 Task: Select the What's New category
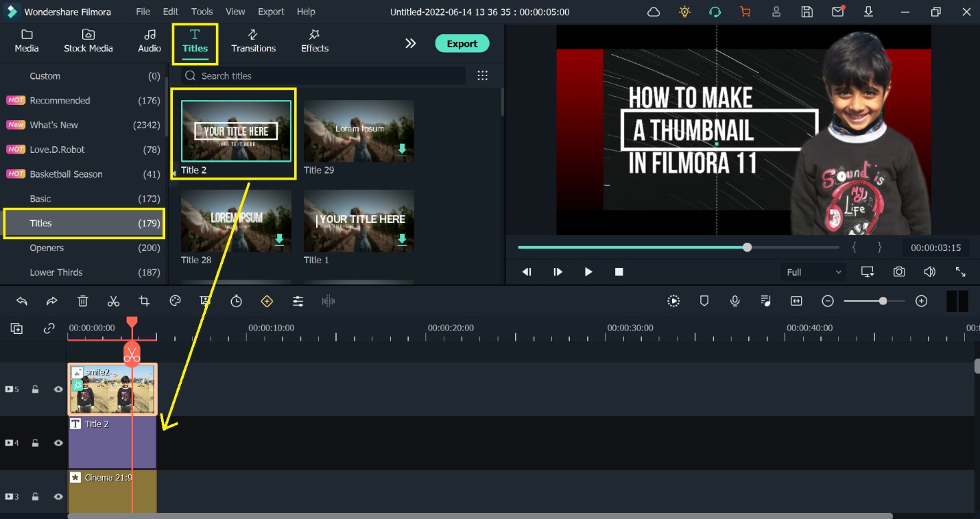pos(82,125)
